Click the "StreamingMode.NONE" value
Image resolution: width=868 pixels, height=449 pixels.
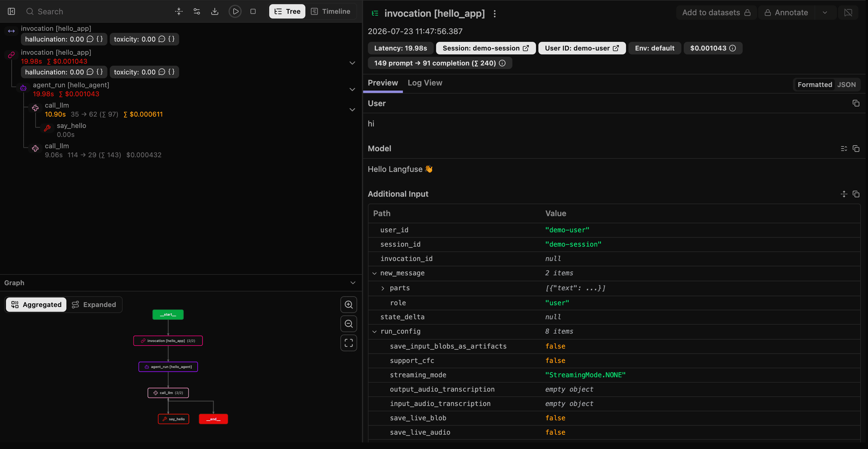click(x=585, y=375)
